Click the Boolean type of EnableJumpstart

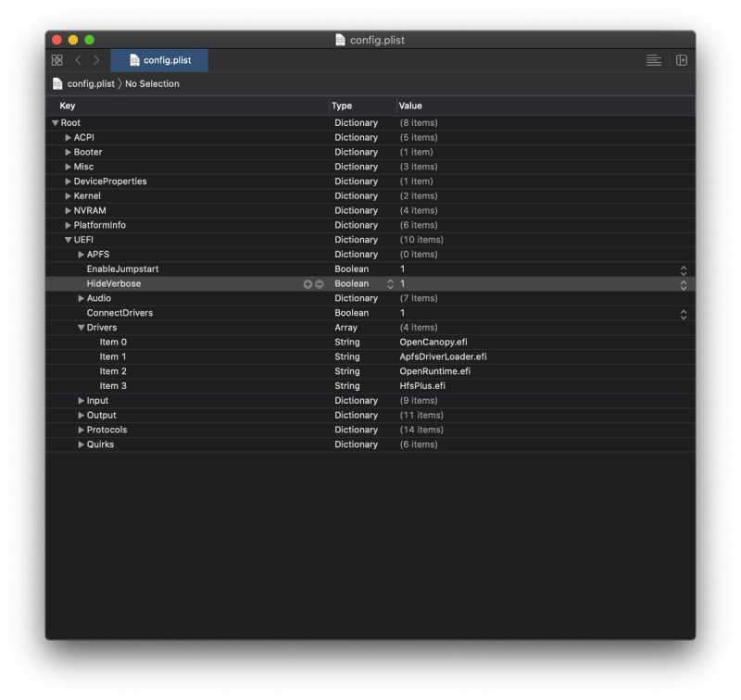(x=352, y=269)
